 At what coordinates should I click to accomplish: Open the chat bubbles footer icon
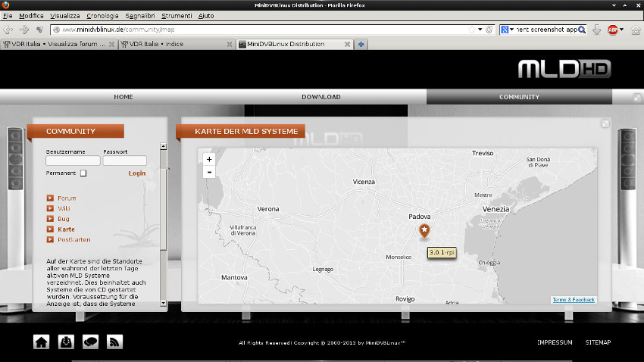click(90, 342)
